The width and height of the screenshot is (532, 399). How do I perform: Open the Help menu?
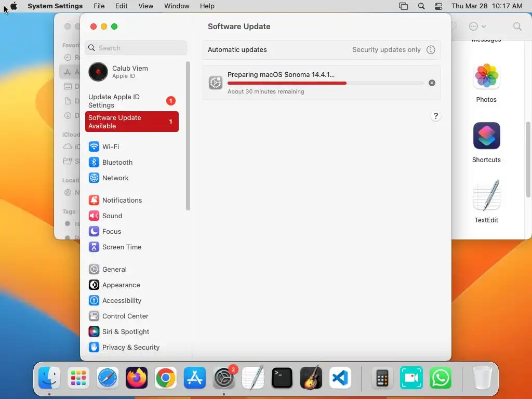coord(207,6)
